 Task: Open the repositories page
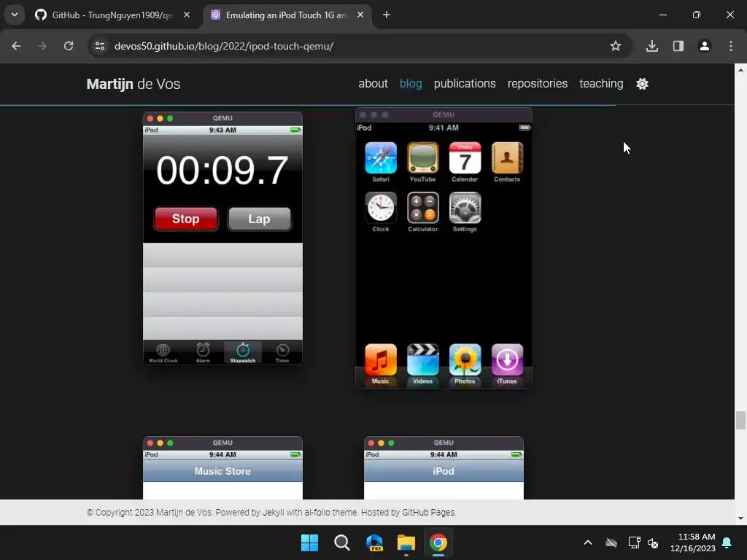(x=538, y=84)
